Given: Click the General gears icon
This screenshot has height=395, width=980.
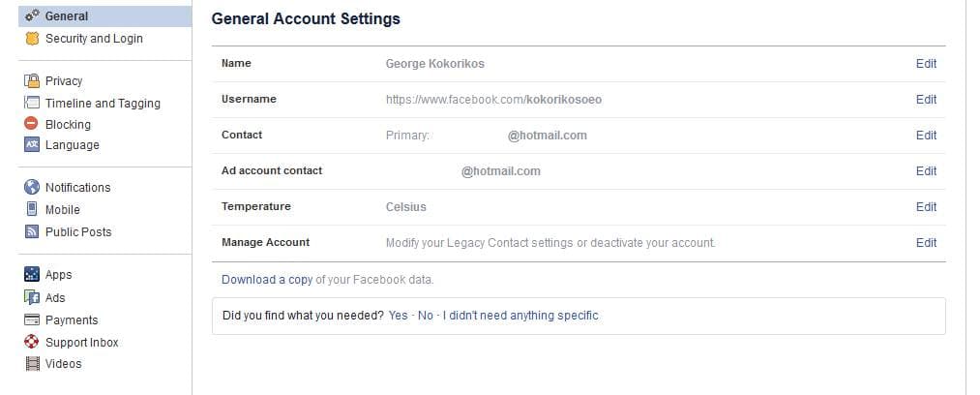Looking at the screenshot, I should [x=32, y=16].
